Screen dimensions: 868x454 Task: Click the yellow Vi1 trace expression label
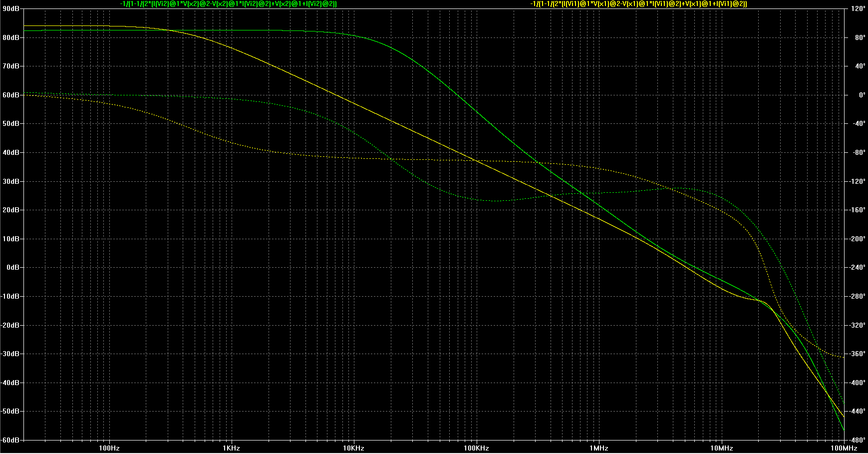click(x=639, y=3)
